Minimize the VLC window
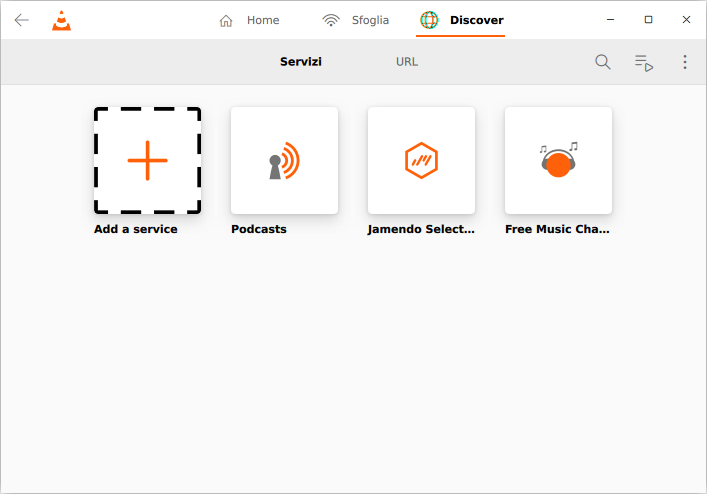This screenshot has height=494, width=707. (611, 20)
